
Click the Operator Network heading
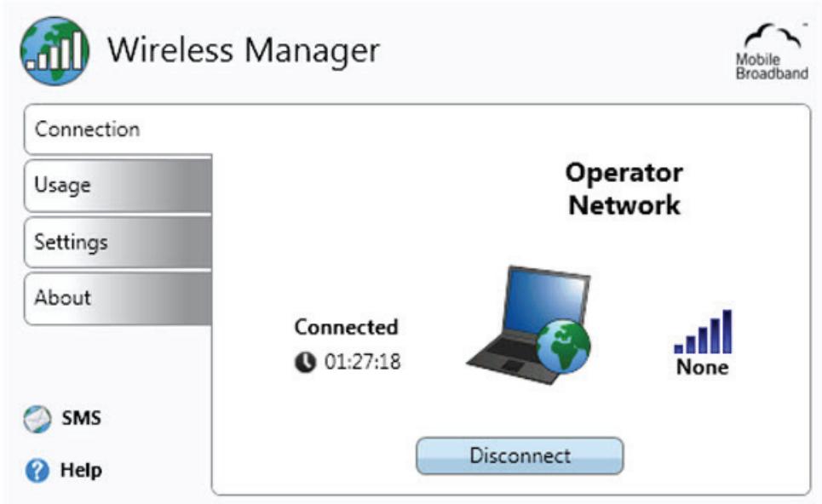coord(624,189)
